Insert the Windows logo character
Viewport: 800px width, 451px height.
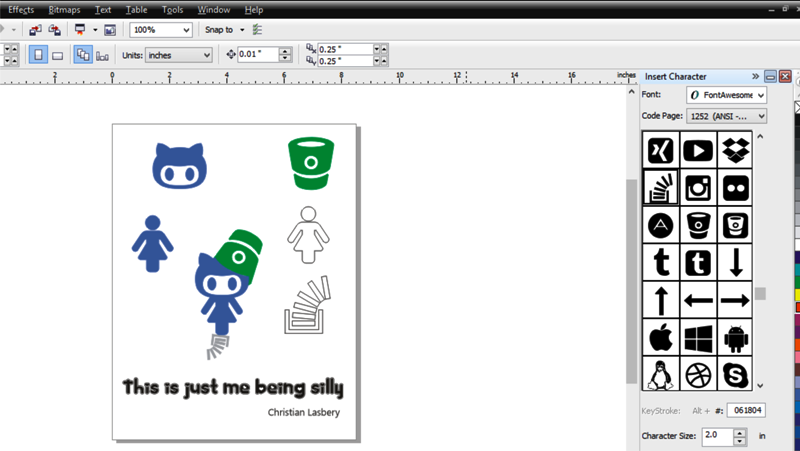(698, 337)
